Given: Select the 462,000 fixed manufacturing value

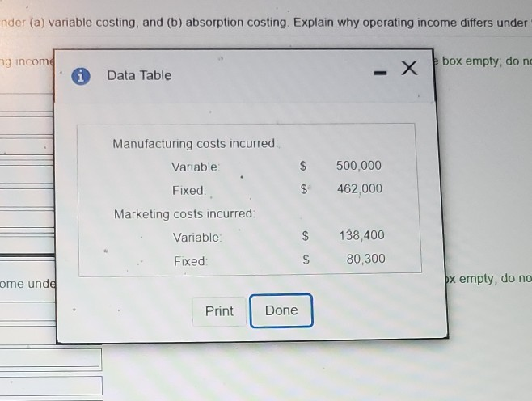Looking at the screenshot, I should (x=360, y=188).
